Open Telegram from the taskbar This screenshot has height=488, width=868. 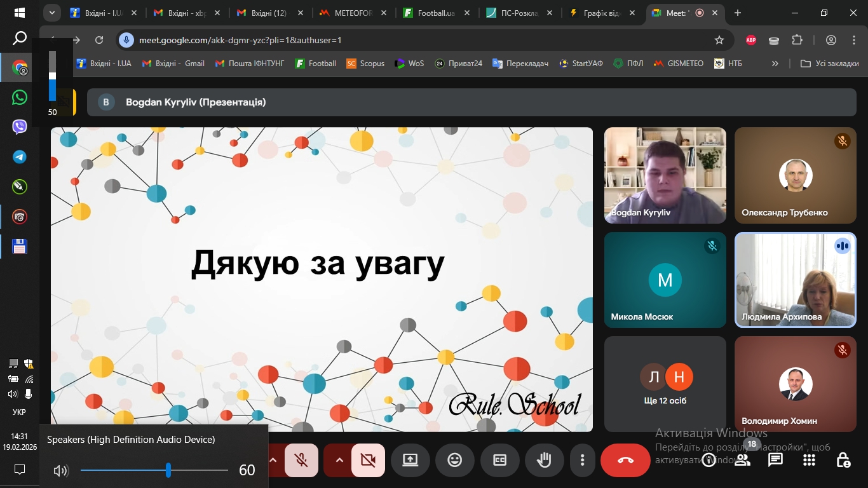tap(18, 156)
